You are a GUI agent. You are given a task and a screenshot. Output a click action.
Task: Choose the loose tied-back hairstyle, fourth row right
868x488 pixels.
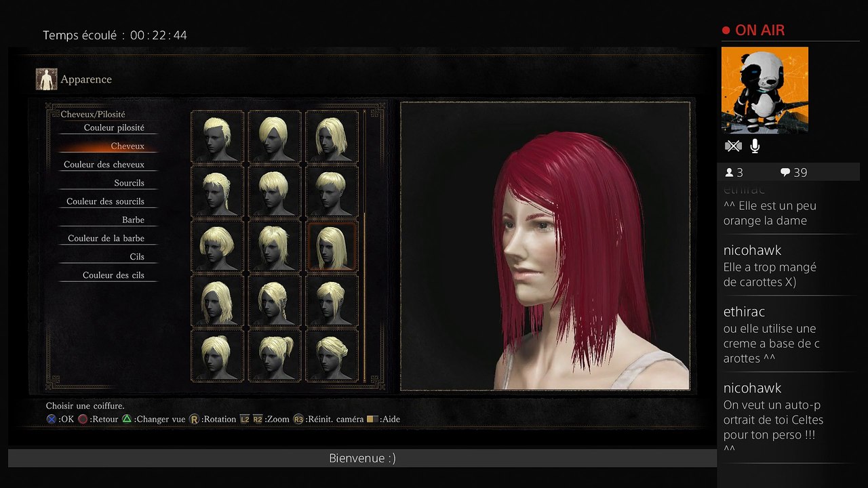332,301
